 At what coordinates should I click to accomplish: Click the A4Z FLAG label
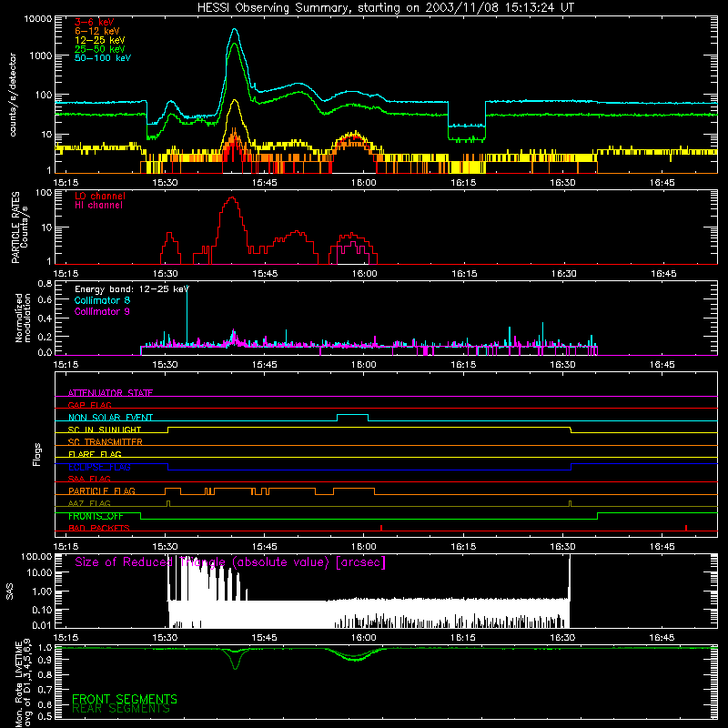pos(89,503)
